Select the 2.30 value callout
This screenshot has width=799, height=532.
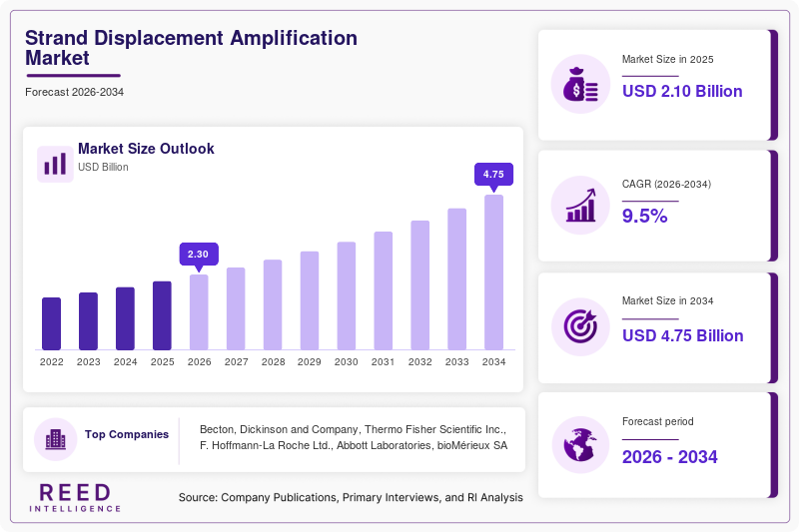pos(199,255)
